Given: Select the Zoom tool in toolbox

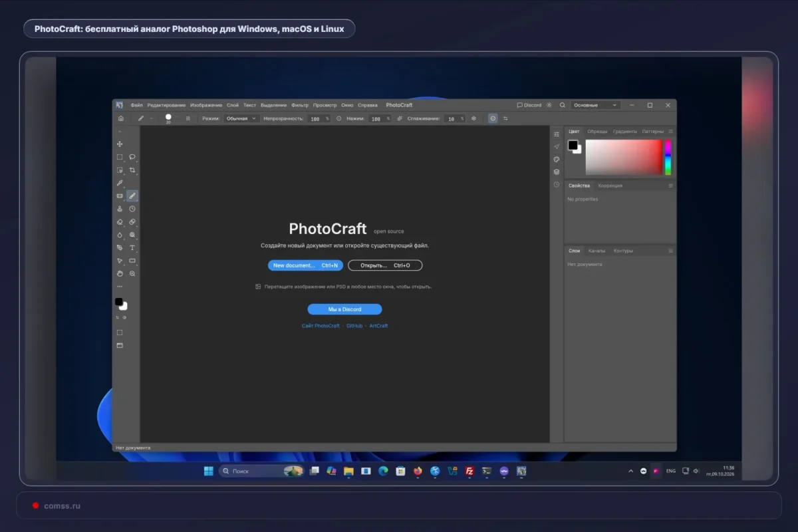Looking at the screenshot, I should pos(132,273).
